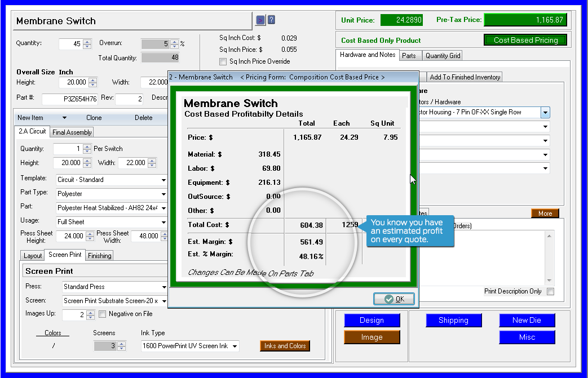Open the Image section
The image size is (588, 378).
coord(372,337)
